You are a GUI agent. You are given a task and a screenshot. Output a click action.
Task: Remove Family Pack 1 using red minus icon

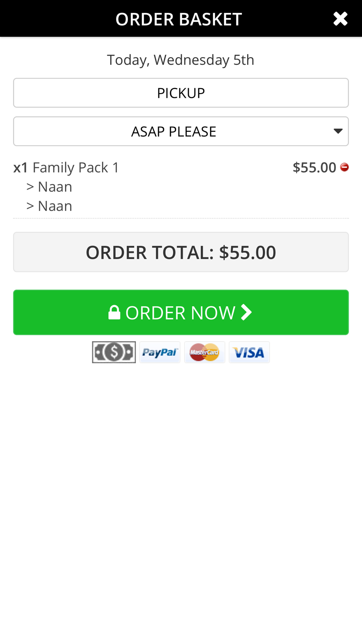click(344, 167)
